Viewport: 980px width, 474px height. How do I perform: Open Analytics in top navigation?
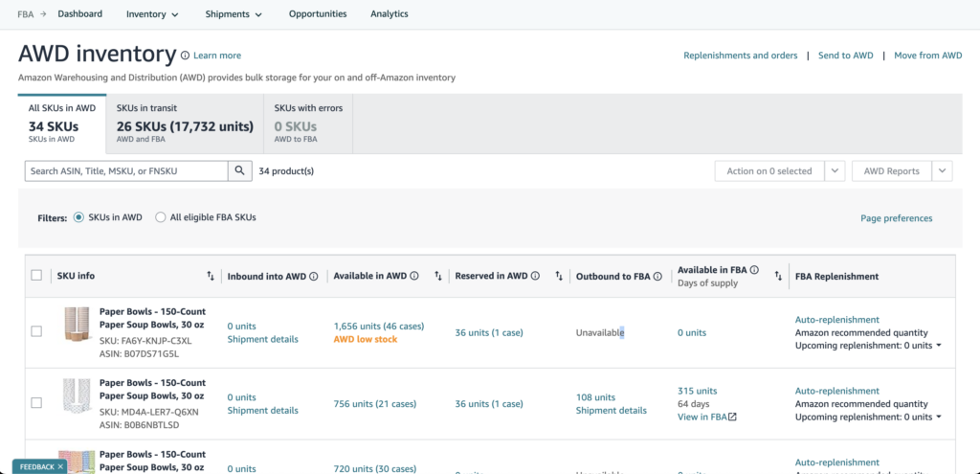[x=390, y=13]
